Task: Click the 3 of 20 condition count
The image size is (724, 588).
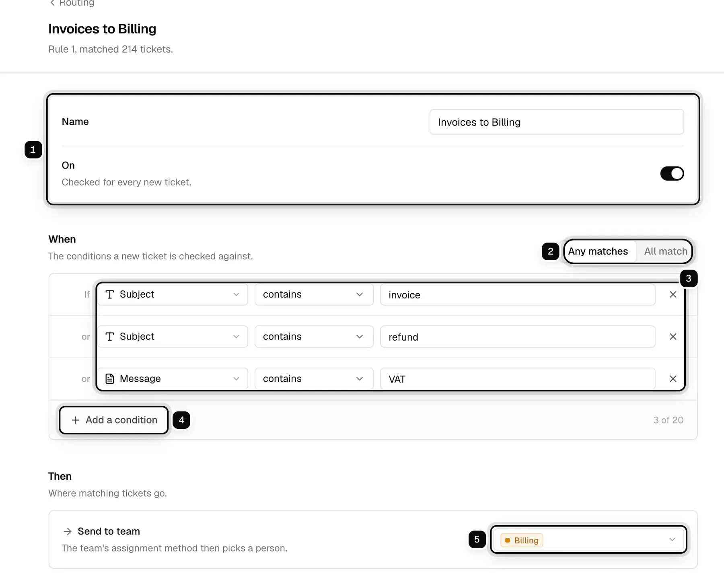Action: click(x=668, y=420)
